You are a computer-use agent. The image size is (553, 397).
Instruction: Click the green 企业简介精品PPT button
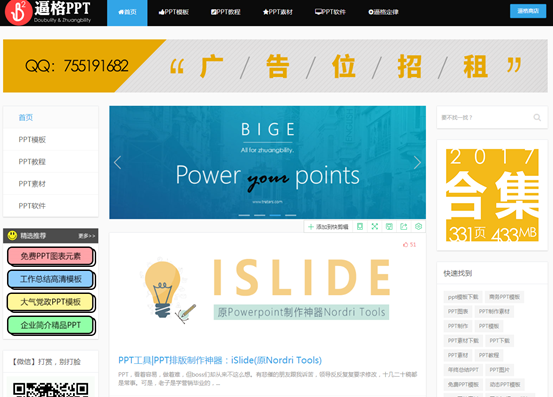pyautogui.click(x=50, y=325)
